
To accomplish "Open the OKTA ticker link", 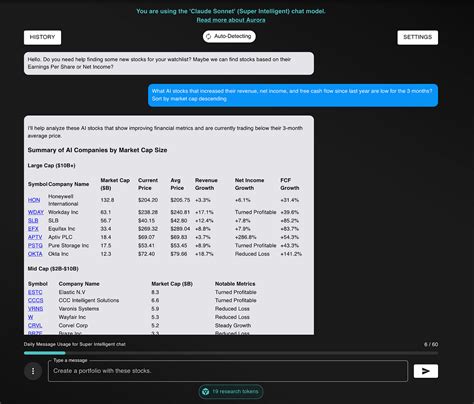I will (x=35, y=254).
